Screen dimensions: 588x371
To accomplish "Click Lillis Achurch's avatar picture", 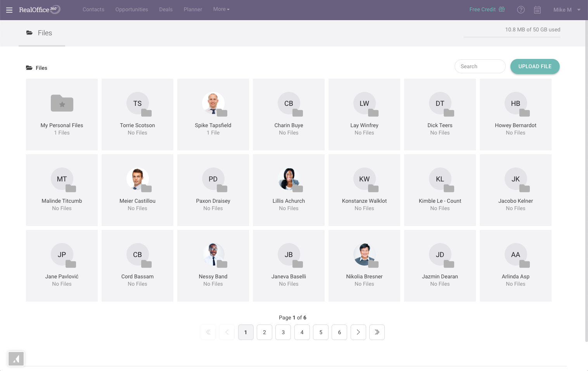I will pyautogui.click(x=289, y=179).
